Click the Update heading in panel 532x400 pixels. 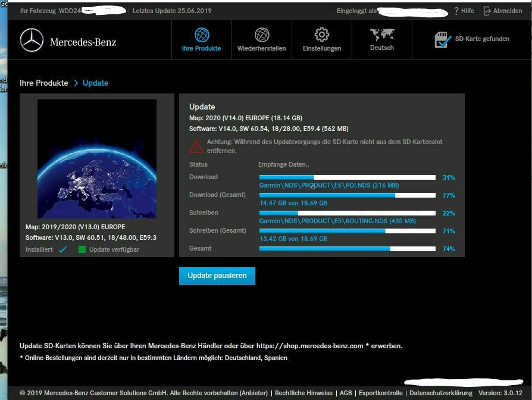tap(202, 107)
